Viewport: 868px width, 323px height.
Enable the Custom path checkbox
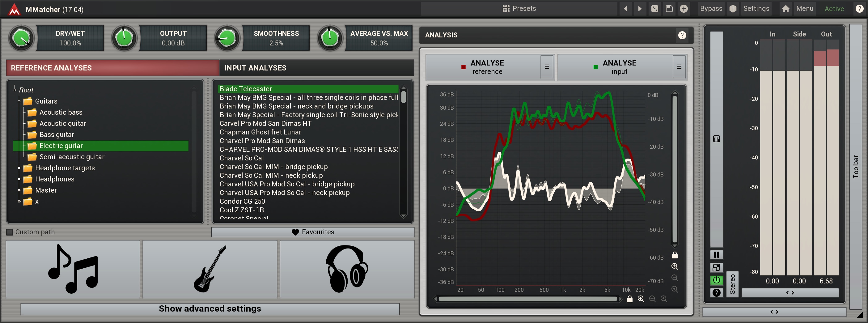point(10,232)
